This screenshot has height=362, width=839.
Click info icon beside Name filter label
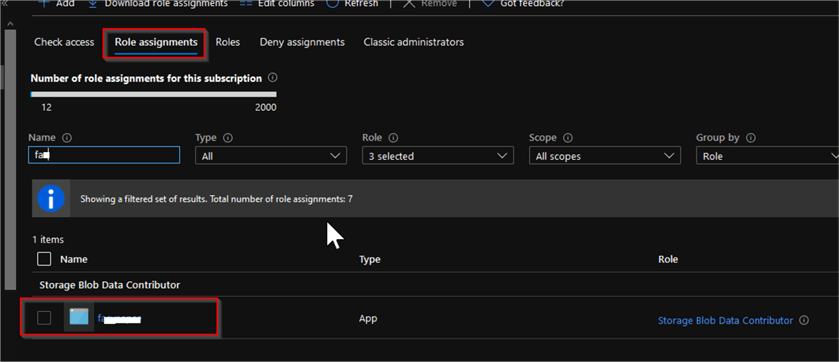tap(67, 138)
